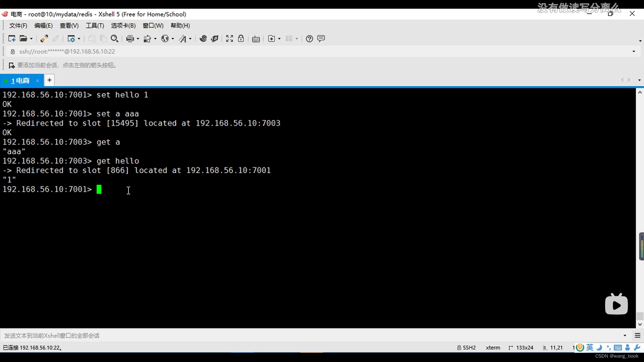The height and width of the screenshot is (362, 644).
Task: Expand the open folder dropdown arrow
Action: tap(32, 39)
